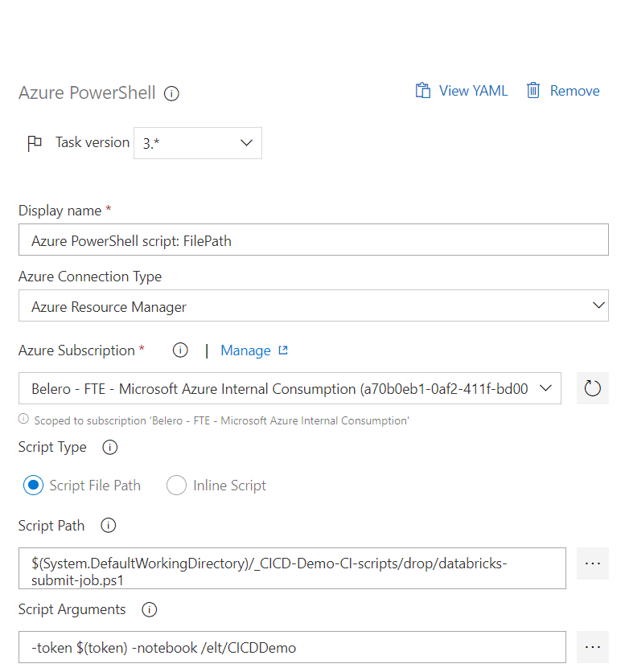
Task: Open the Task version dropdown
Action: (x=198, y=143)
